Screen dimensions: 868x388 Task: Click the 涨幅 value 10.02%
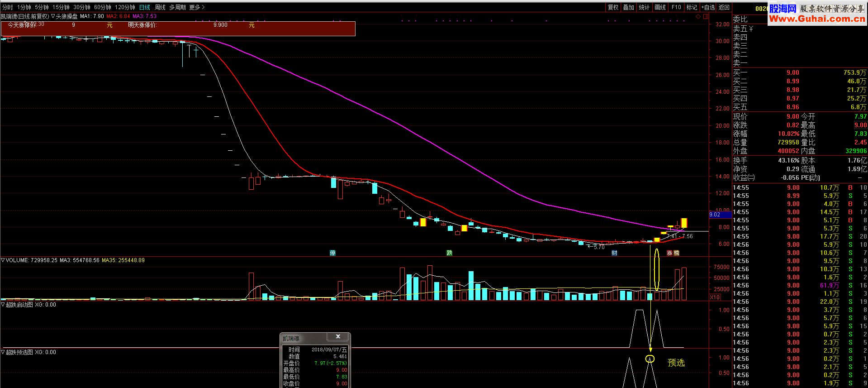pyautogui.click(x=788, y=134)
